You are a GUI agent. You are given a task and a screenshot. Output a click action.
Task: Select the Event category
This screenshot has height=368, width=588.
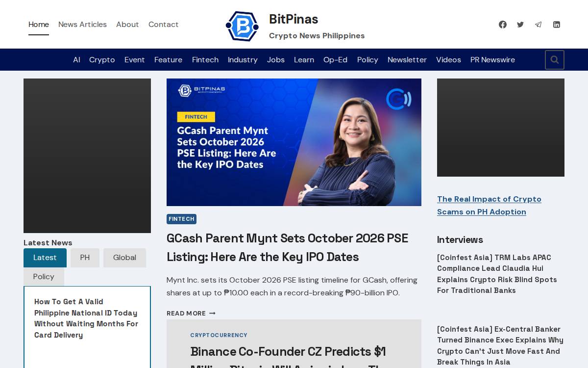pyautogui.click(x=134, y=60)
